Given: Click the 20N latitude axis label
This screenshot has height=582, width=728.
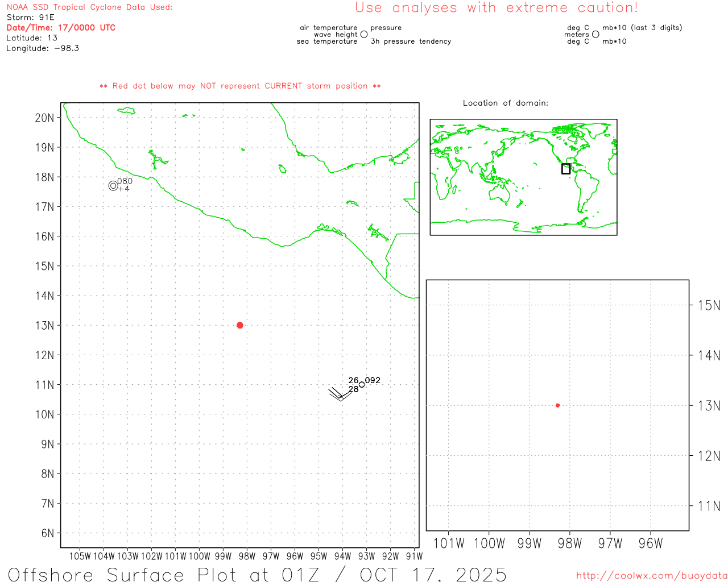Looking at the screenshot, I should pyautogui.click(x=44, y=118).
